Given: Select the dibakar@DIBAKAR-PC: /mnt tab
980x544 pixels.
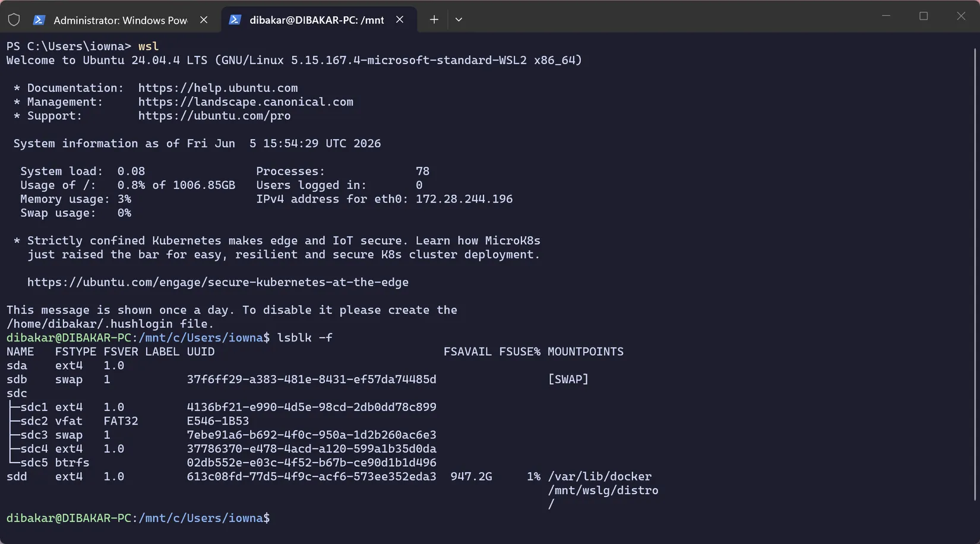Looking at the screenshot, I should pos(317,20).
